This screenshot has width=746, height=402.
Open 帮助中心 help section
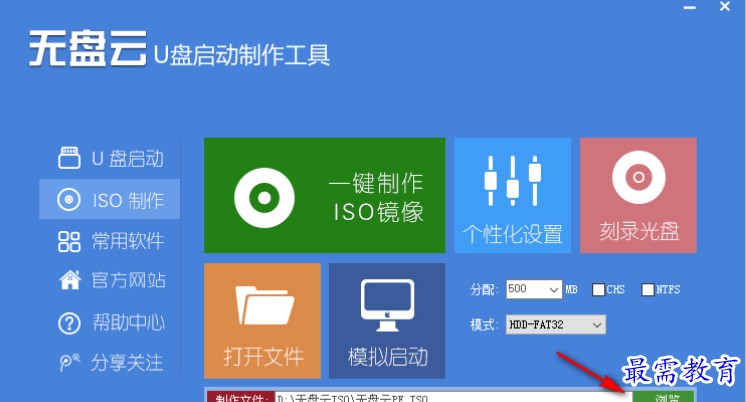coord(110,323)
